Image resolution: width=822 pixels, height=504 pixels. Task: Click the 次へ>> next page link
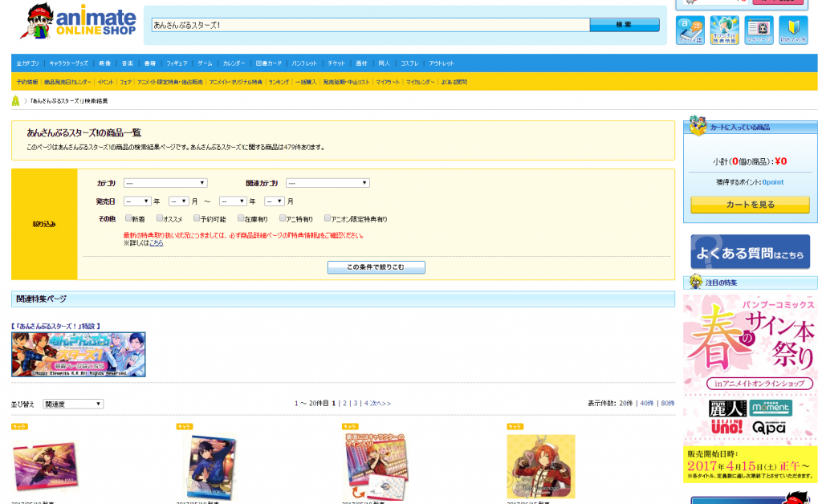(x=380, y=404)
